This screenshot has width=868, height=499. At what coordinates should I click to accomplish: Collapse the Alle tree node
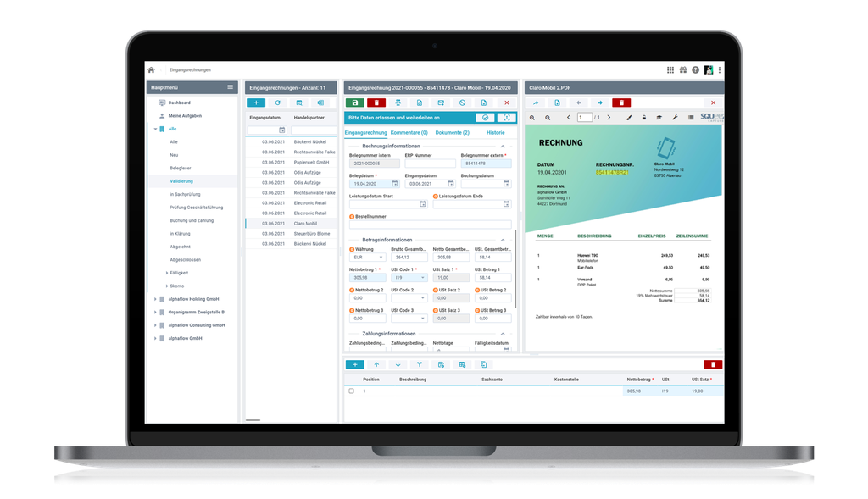coord(155,129)
